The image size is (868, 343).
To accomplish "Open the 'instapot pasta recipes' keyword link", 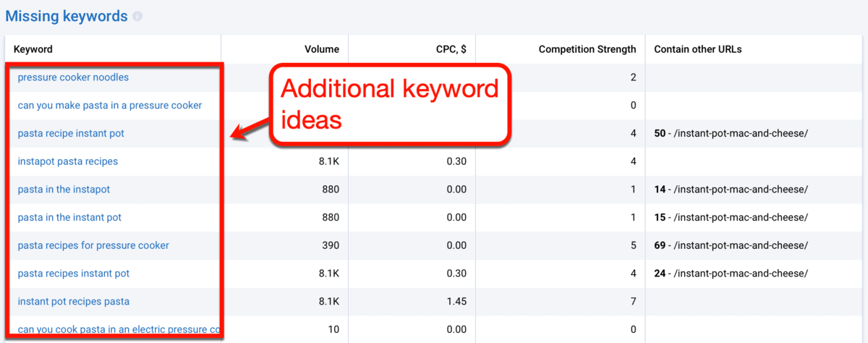I will [68, 161].
